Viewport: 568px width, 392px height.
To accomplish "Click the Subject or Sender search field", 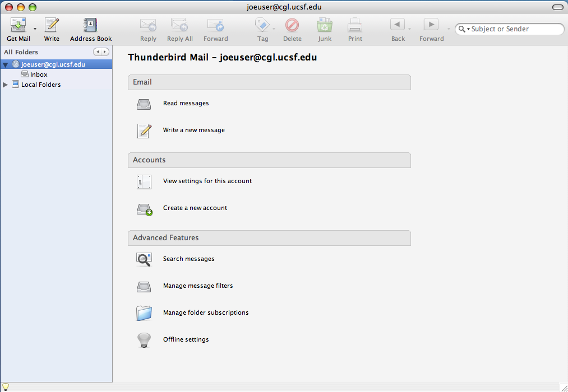I will [x=509, y=29].
